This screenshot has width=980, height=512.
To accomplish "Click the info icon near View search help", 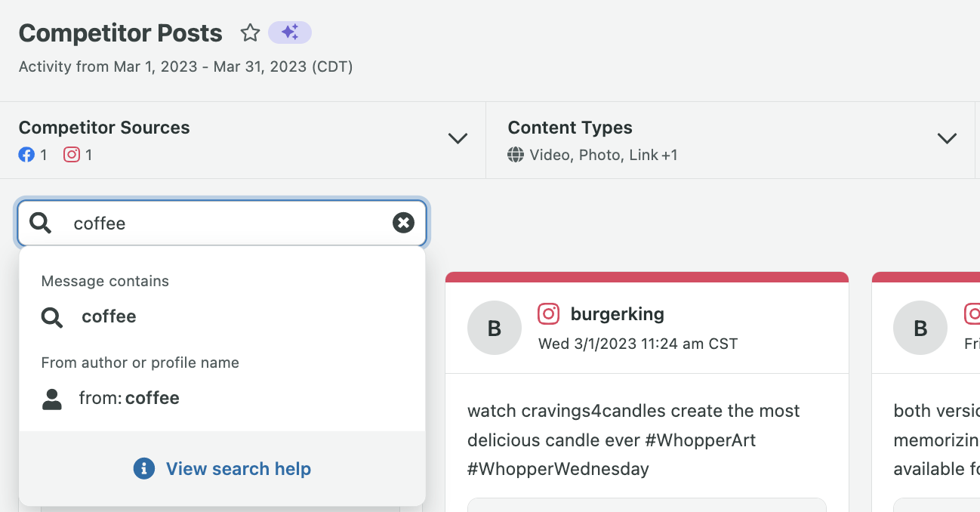I will [x=143, y=468].
